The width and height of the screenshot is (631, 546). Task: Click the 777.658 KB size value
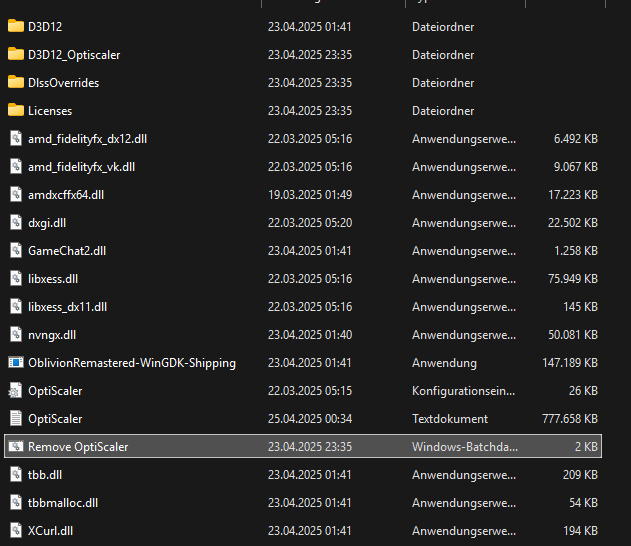click(570, 419)
